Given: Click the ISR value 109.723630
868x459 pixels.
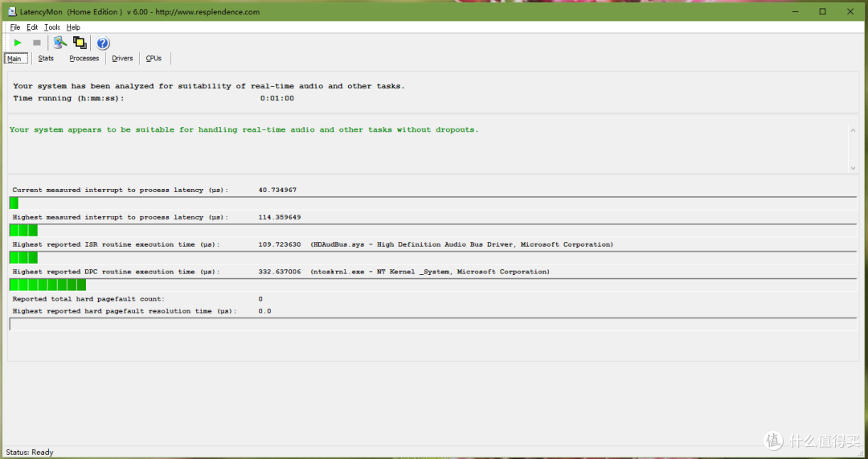Looking at the screenshot, I should pyautogui.click(x=280, y=244).
